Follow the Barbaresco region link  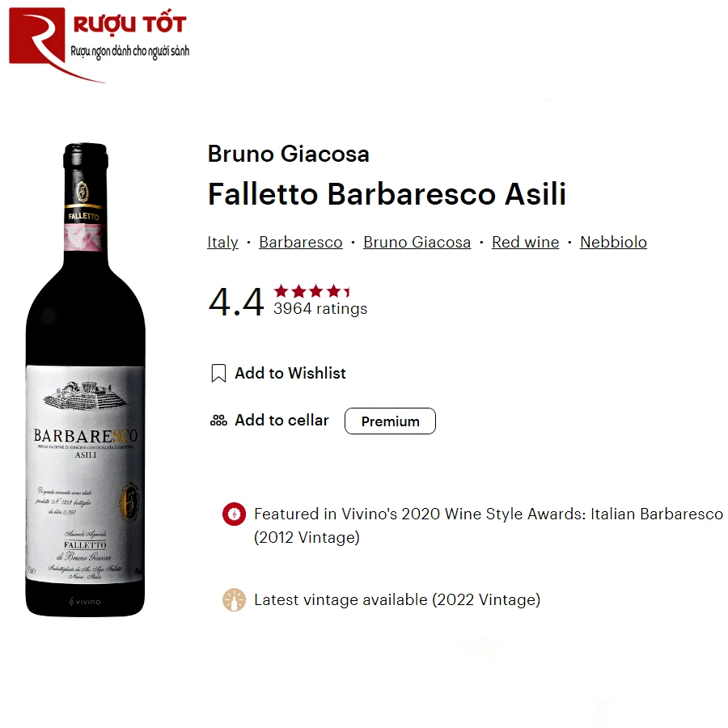pyautogui.click(x=301, y=243)
